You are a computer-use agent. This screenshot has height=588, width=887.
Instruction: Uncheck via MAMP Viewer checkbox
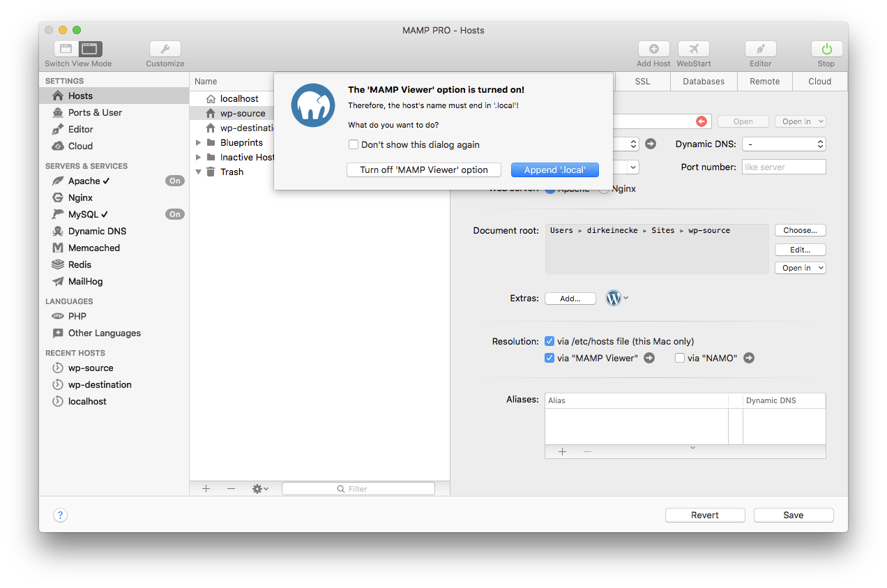tap(549, 358)
